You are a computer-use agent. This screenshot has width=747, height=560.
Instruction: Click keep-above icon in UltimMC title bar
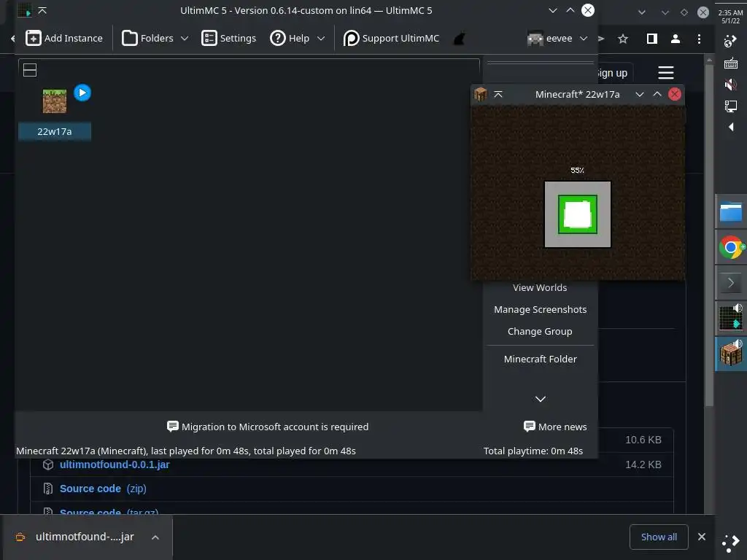click(x=42, y=10)
